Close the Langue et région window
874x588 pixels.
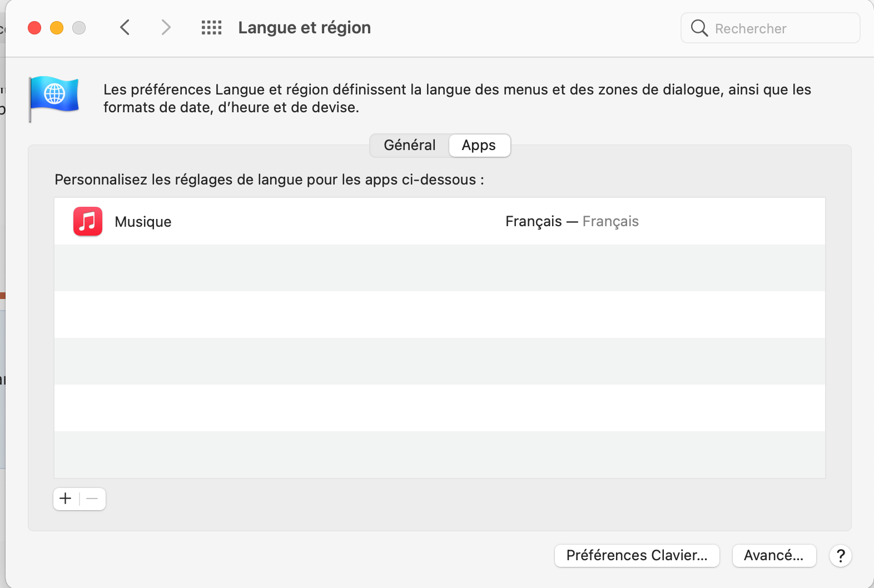coord(34,28)
